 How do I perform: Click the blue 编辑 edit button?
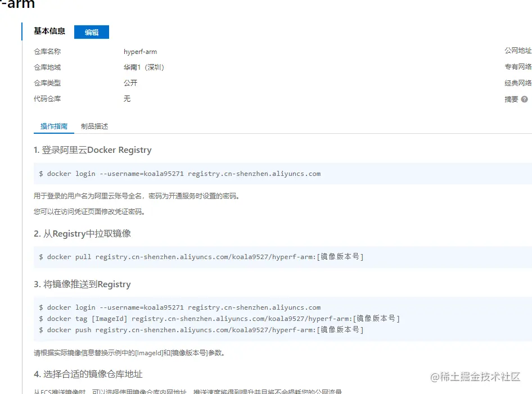point(92,32)
